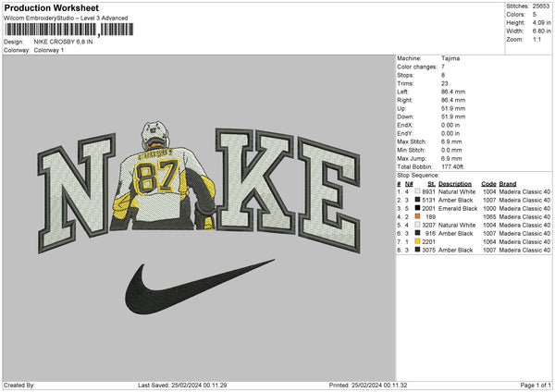Click the Trims value 23
Screen dimensions: 555x392
point(445,83)
